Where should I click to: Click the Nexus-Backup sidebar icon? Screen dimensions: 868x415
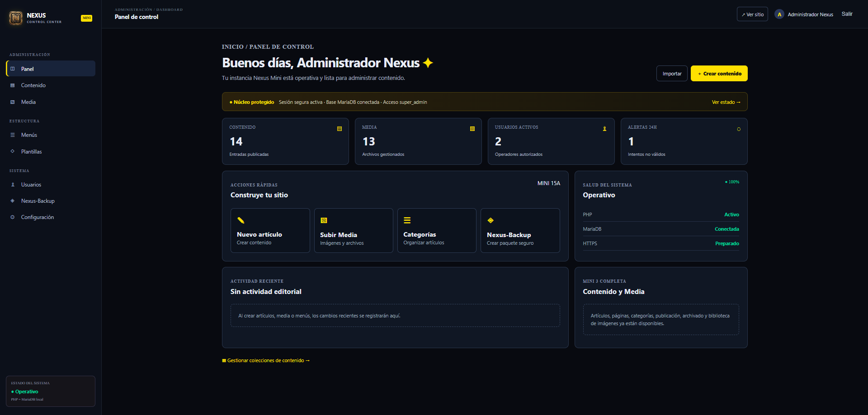(x=13, y=201)
